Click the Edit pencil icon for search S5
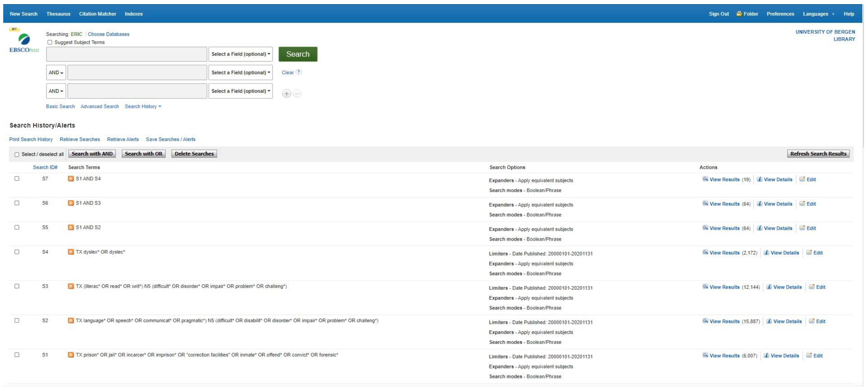This screenshot has width=868, height=391. point(802,228)
